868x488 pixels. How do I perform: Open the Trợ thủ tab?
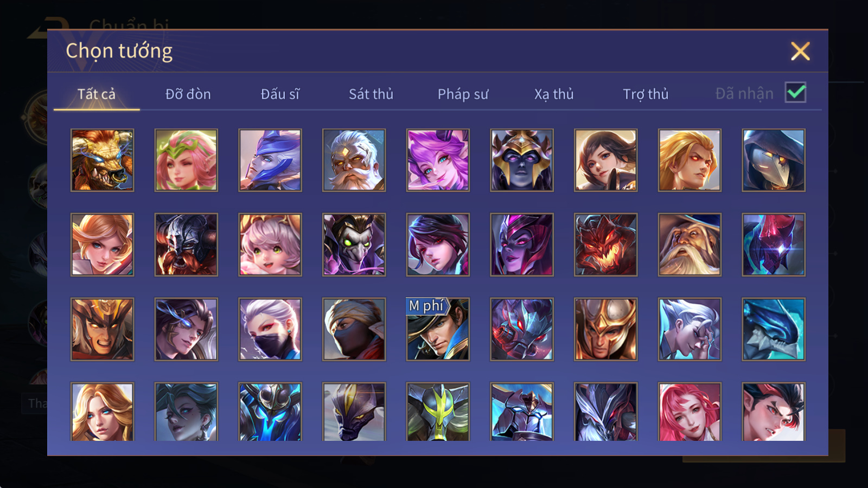coord(645,94)
